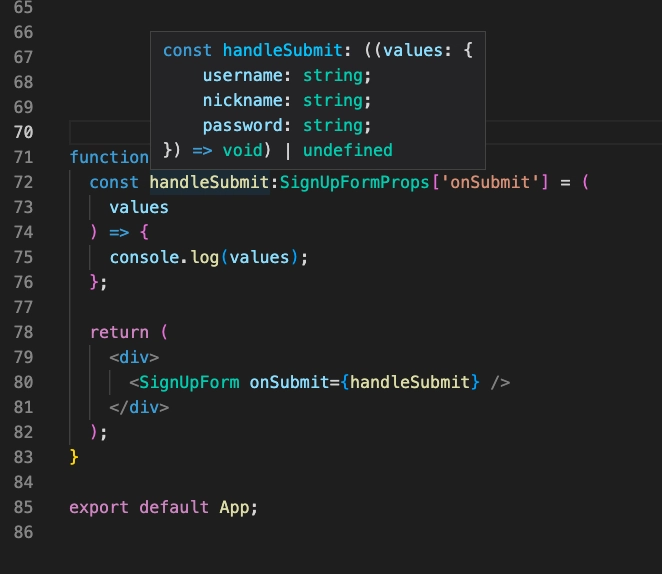Click handleSubmit reference on line 80
Screen dimensions: 662x574
(410, 382)
